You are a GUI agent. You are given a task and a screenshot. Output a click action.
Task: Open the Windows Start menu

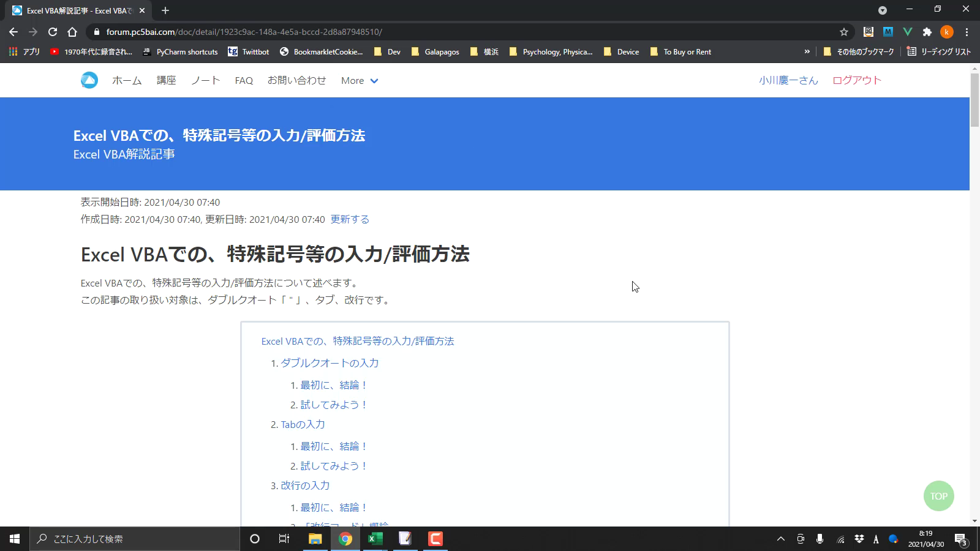15,539
